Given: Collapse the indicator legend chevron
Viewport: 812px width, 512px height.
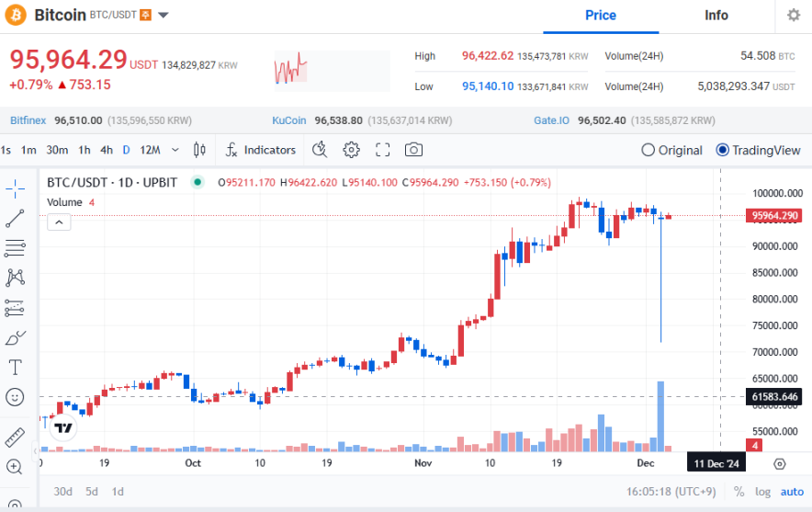Looking at the screenshot, I should point(58,222).
